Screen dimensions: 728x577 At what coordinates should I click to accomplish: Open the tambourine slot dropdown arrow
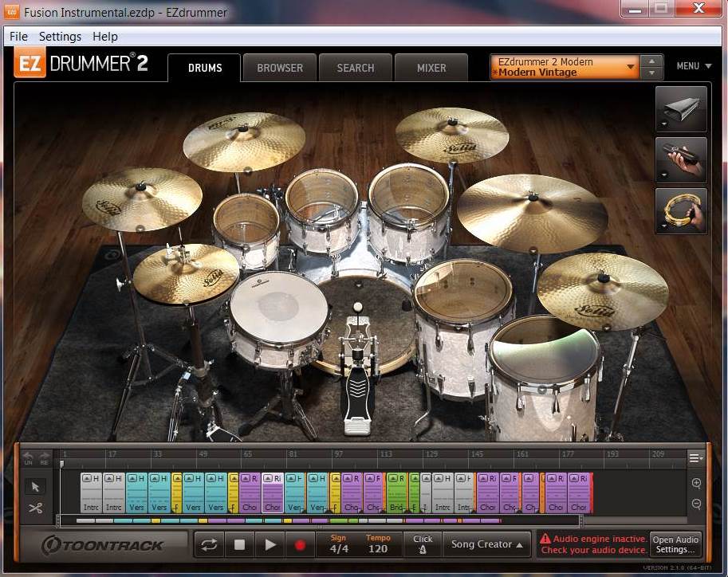664,226
